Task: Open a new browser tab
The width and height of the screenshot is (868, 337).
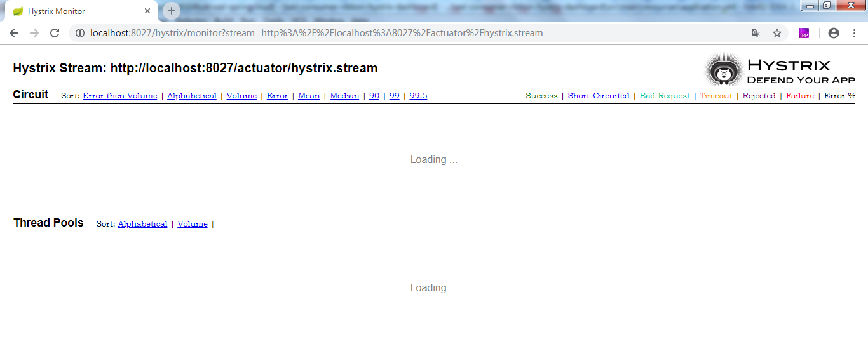Action: 172,11
